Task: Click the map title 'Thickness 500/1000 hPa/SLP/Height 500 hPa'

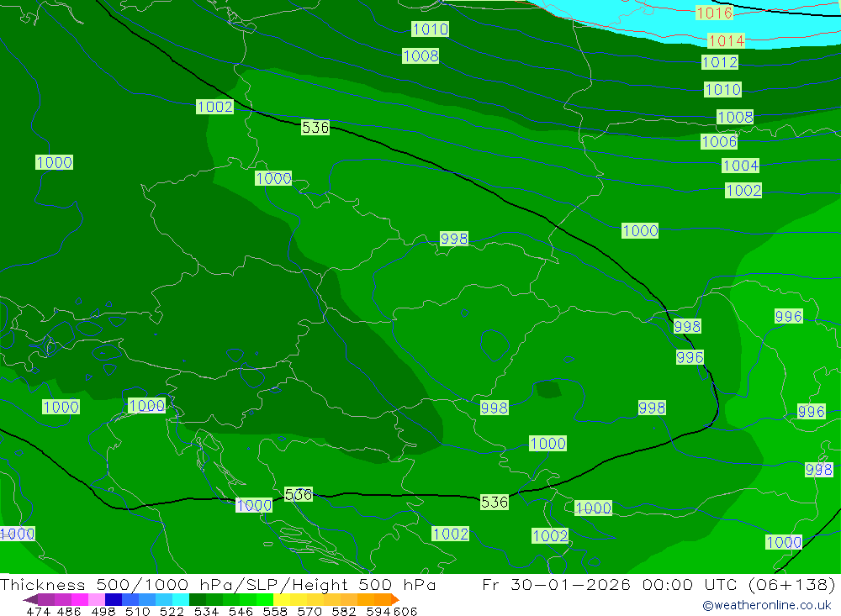Action: coord(218,584)
